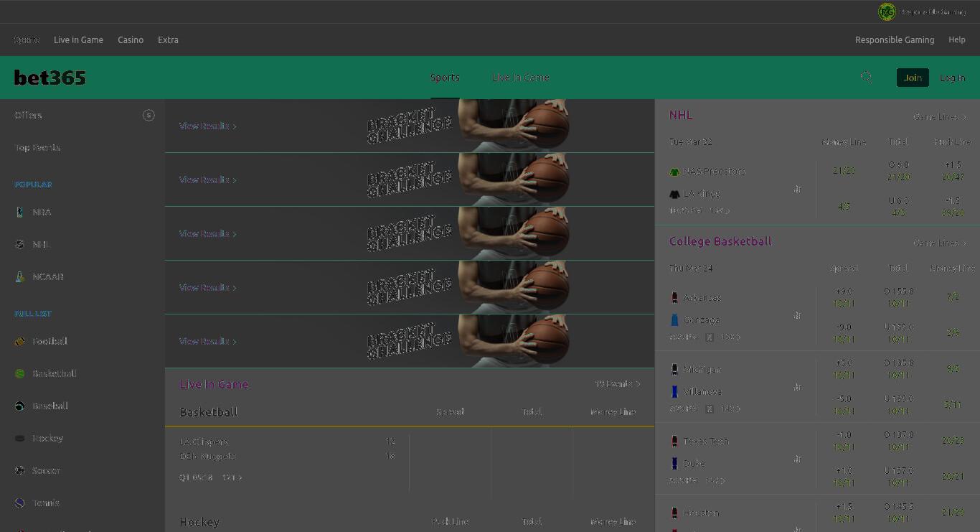Open stats icon for Arkansas vs Gonzaga

(797, 315)
